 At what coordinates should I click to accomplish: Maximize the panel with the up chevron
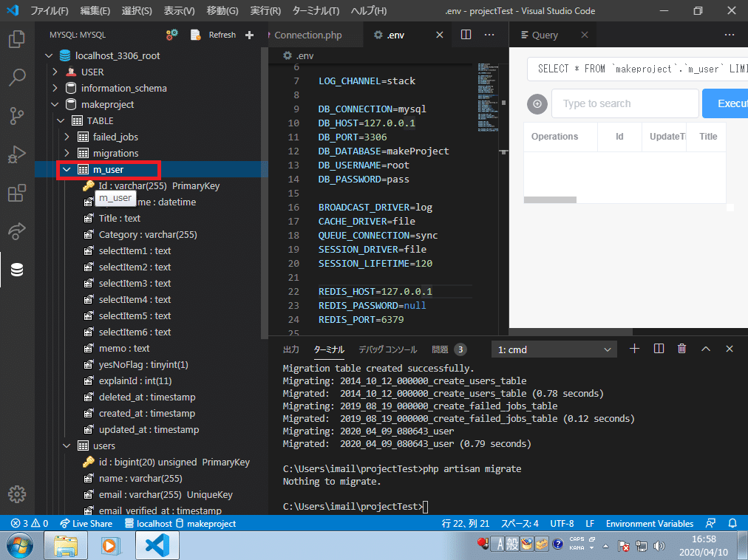coord(706,349)
